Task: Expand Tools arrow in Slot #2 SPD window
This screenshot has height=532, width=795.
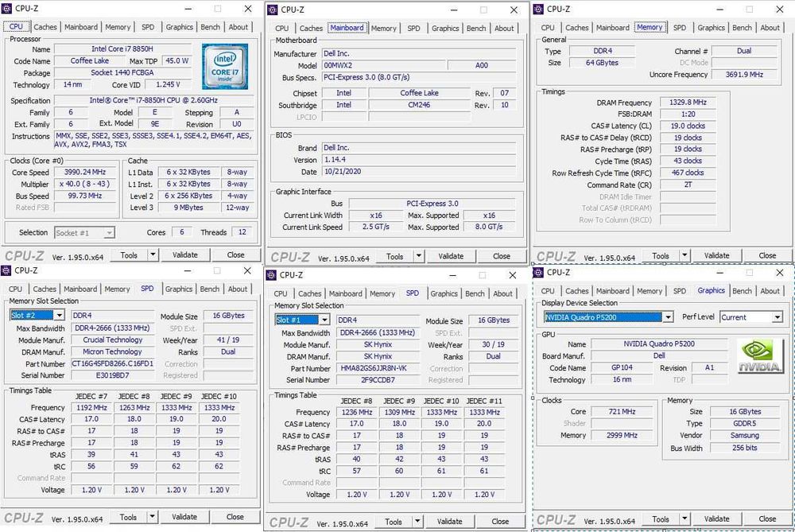Action: (152, 517)
